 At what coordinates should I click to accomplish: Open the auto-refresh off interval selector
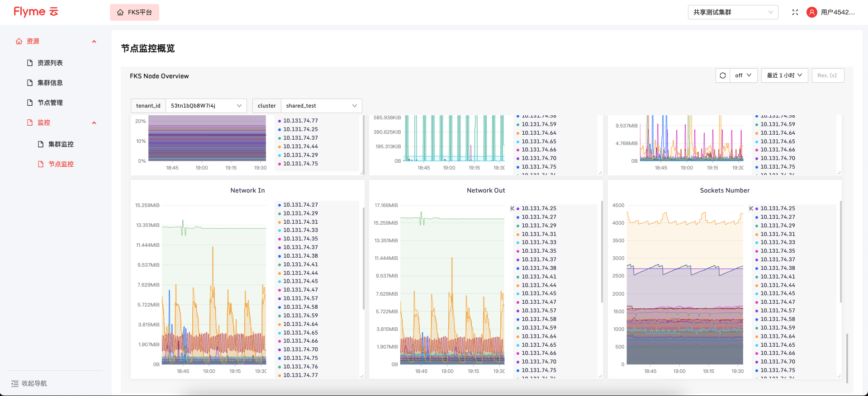point(743,75)
